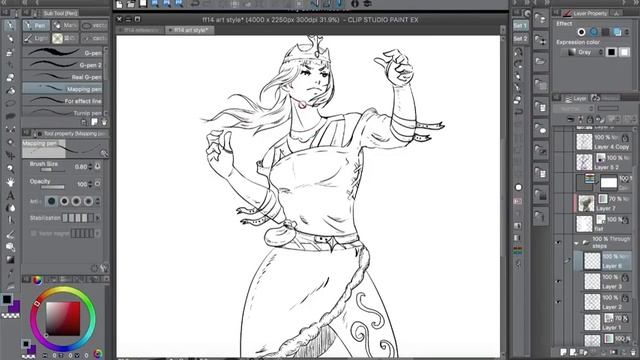This screenshot has width=640, height=360.
Task: Open the Layer panel tab
Action: pos(575,98)
